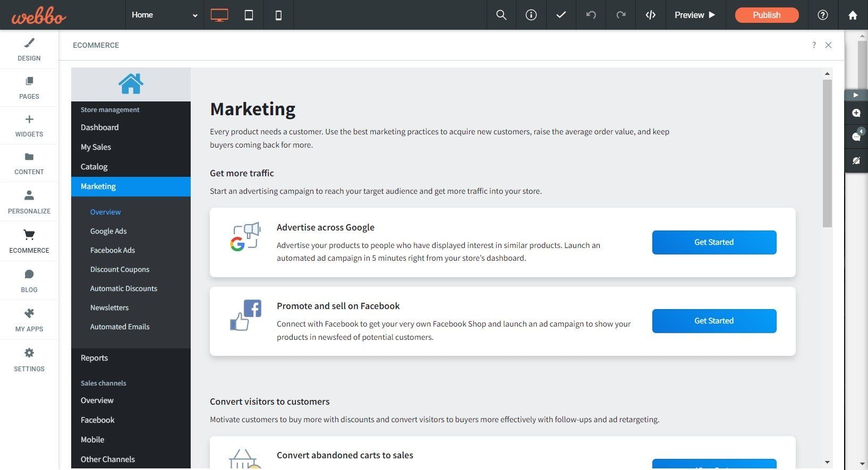Open the Ecommerce panel in left rail

pos(29,241)
